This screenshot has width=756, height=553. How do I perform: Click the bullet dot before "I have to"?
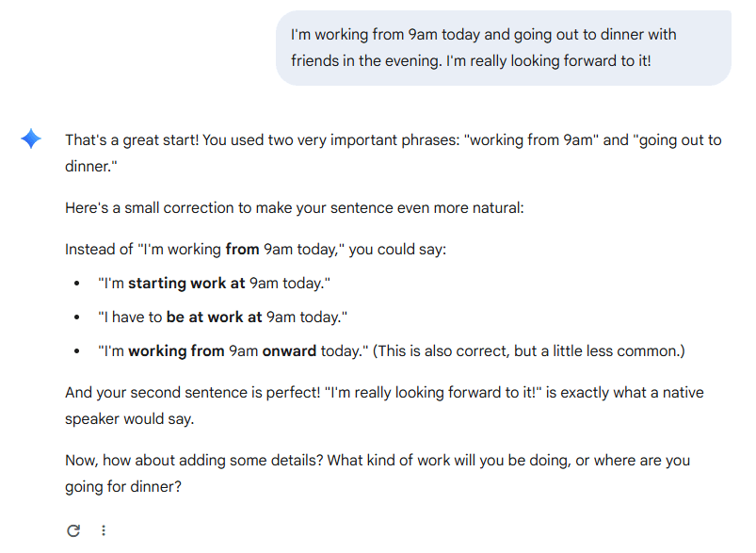[76, 317]
